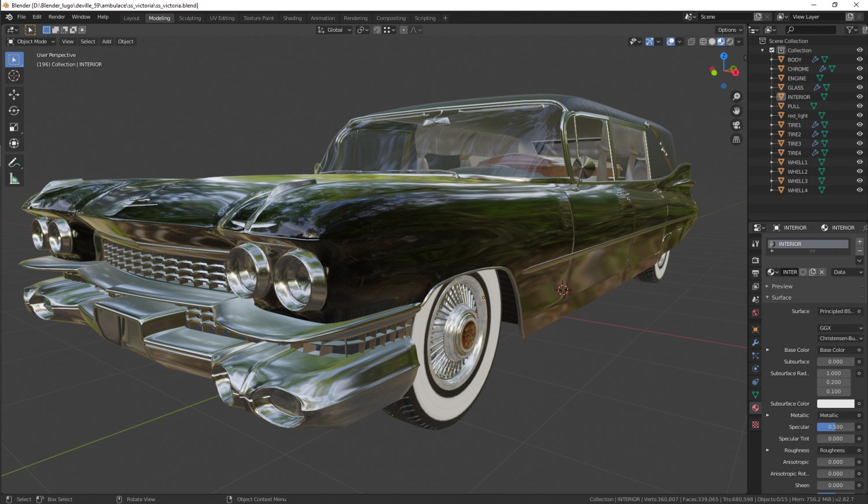Screen dimensions: 868x504
Task: Hide the CHROME object in the outliner
Action: (860, 68)
